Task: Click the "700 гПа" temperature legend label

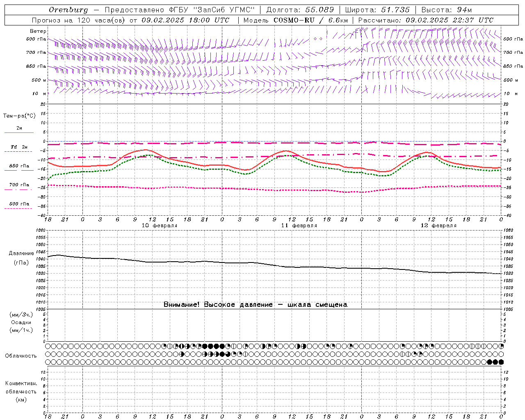Action: [x=19, y=185]
